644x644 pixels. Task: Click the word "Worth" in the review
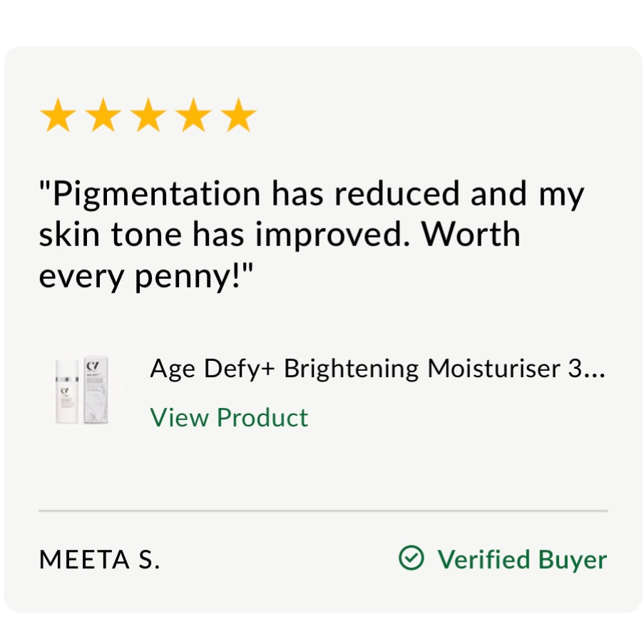point(471,234)
